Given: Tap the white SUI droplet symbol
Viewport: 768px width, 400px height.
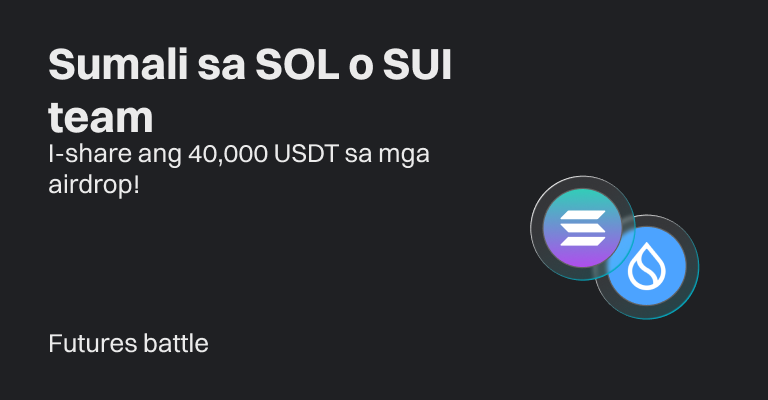Looking at the screenshot, I should tap(648, 270).
